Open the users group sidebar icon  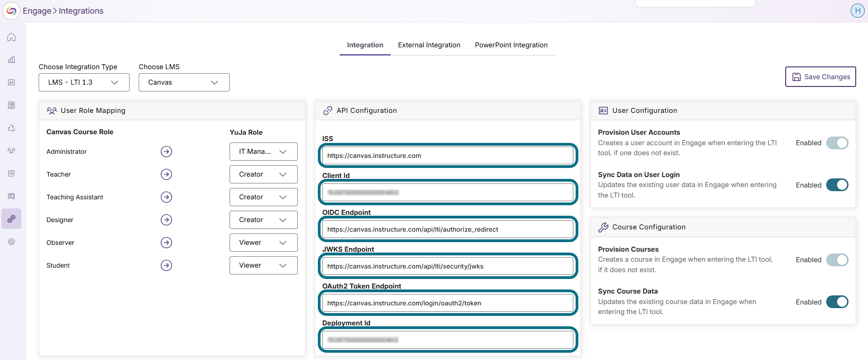[11, 151]
